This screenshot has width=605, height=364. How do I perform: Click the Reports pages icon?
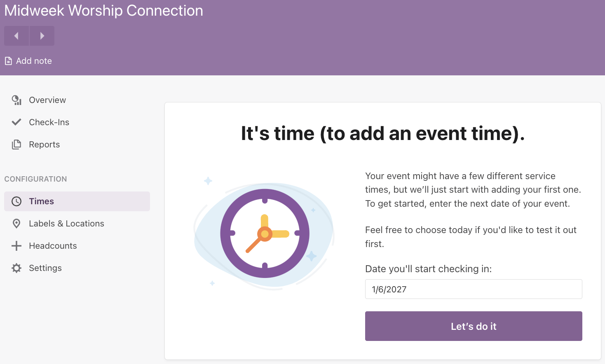pyautogui.click(x=16, y=145)
